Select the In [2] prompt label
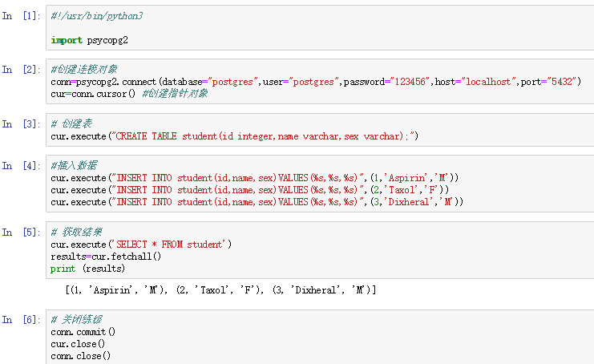 tap(21, 70)
